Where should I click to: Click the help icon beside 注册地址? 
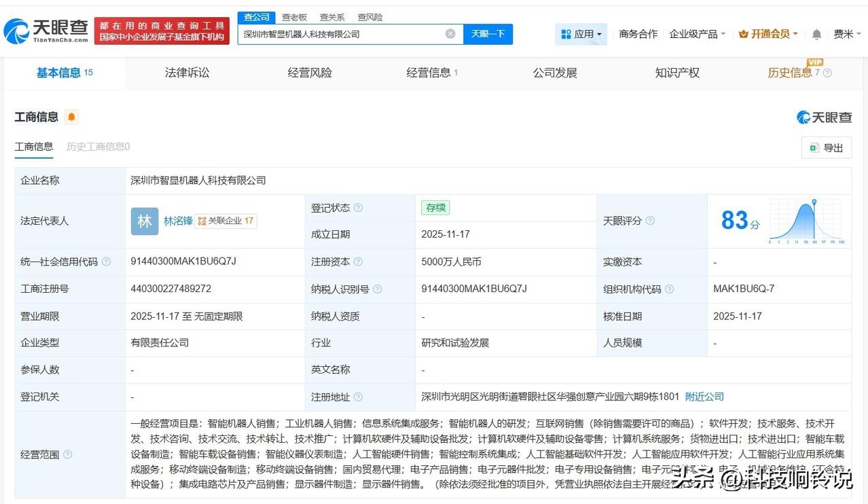pos(358,397)
